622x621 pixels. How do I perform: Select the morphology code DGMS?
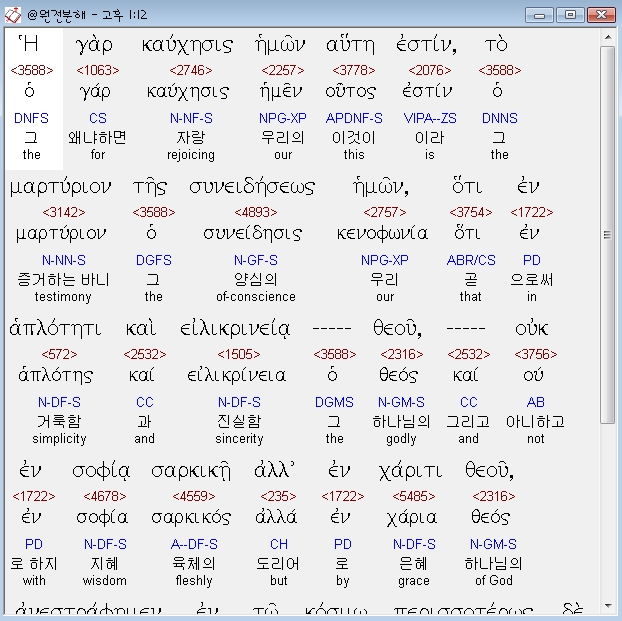coord(334,402)
